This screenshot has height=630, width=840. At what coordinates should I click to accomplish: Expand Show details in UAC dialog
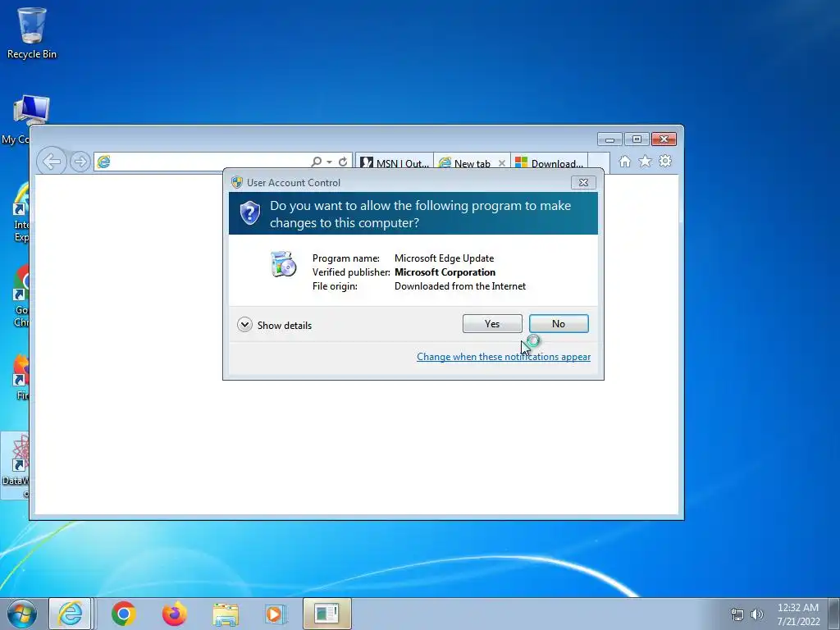274,325
